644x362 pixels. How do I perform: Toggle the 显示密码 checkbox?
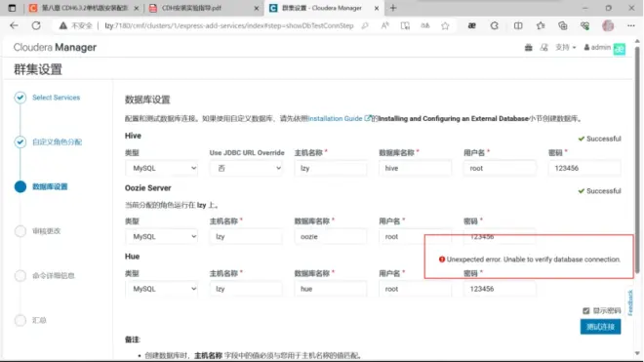[x=586, y=310]
